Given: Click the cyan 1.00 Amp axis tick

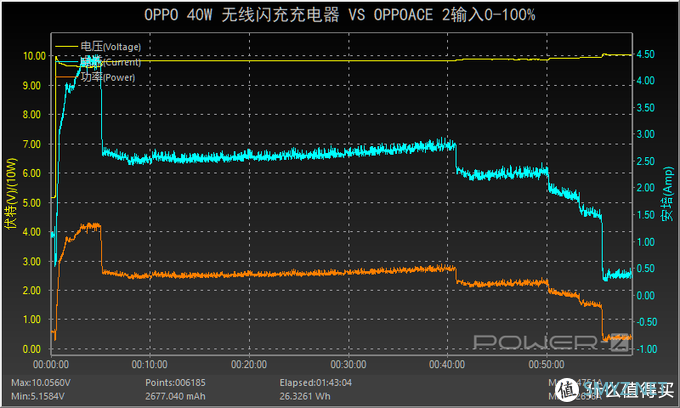Looking at the screenshot, I should click(x=645, y=242).
